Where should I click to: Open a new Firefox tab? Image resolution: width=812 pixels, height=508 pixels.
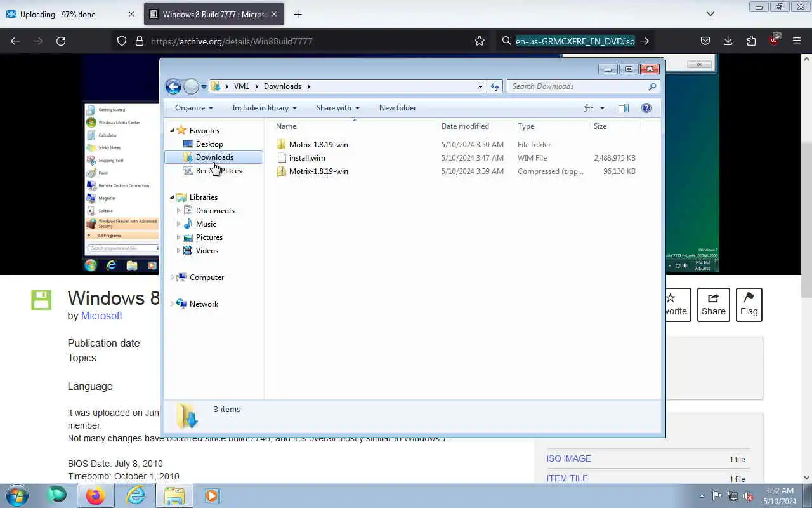coord(298,14)
